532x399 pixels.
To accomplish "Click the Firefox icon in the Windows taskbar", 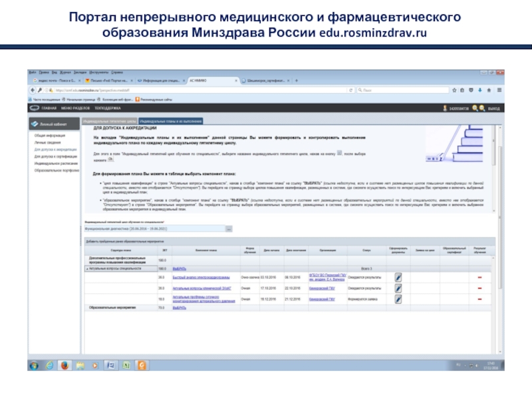I will tap(65, 365).
